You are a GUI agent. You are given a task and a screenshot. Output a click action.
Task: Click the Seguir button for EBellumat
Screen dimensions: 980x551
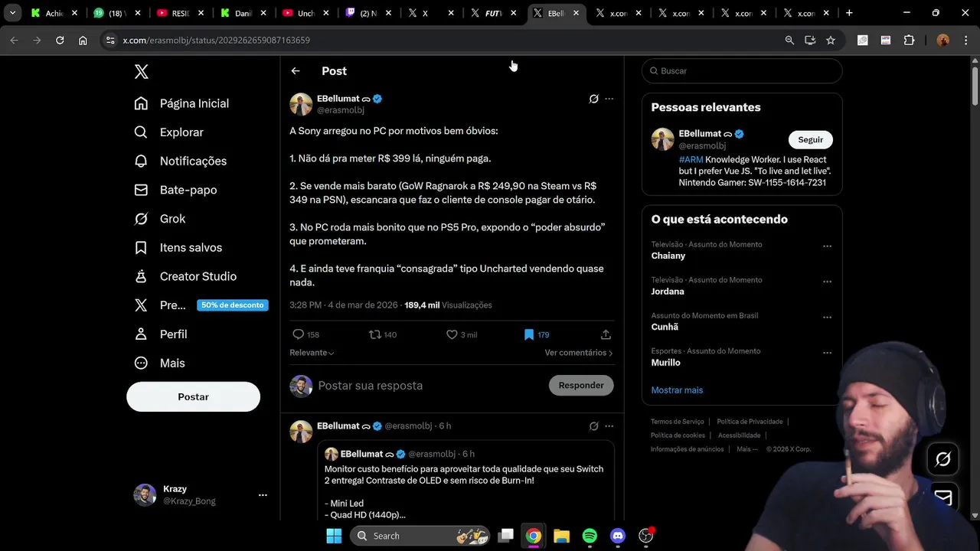click(811, 140)
